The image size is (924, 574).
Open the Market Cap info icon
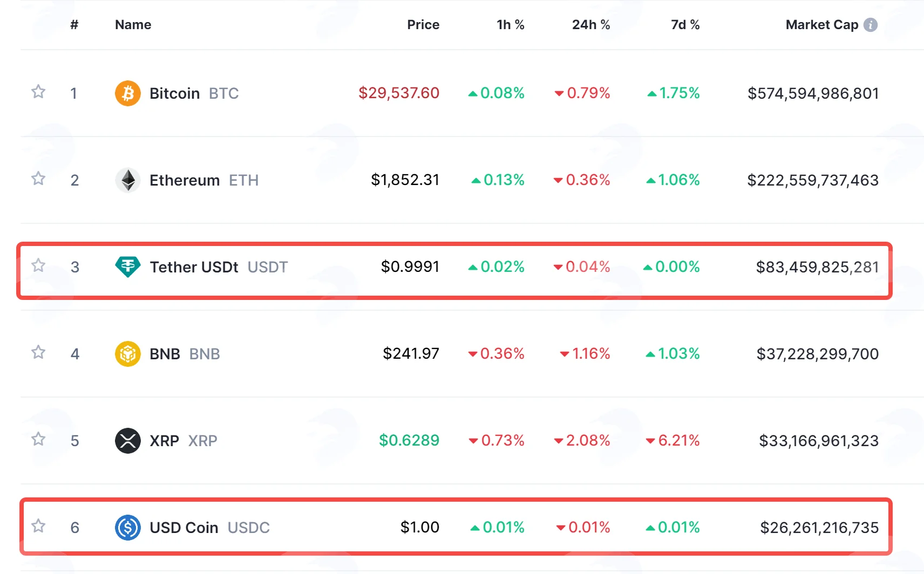(x=871, y=25)
